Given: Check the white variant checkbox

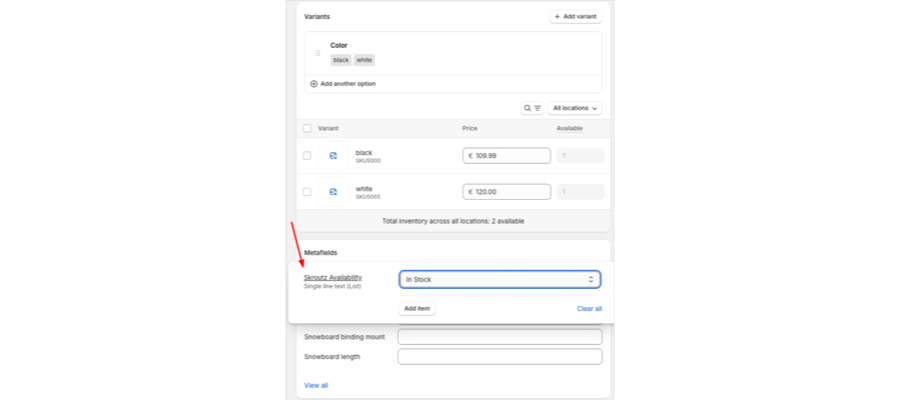Looking at the screenshot, I should pos(307,192).
